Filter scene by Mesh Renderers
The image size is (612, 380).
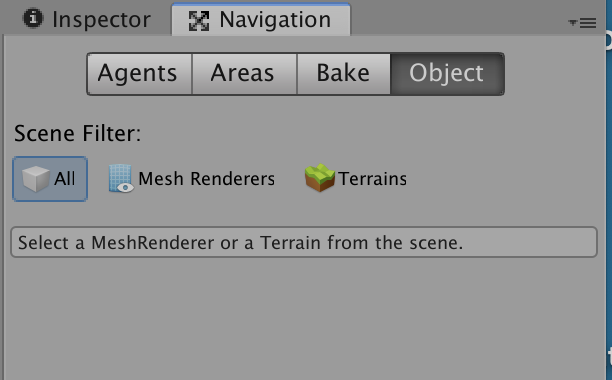tap(192, 179)
